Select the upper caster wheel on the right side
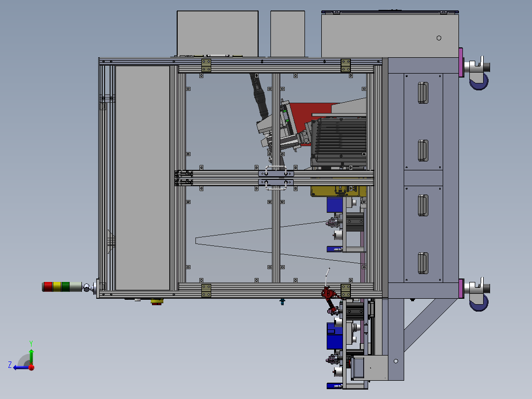Image resolution: width=532 pixels, height=399 pixels. coord(479,81)
